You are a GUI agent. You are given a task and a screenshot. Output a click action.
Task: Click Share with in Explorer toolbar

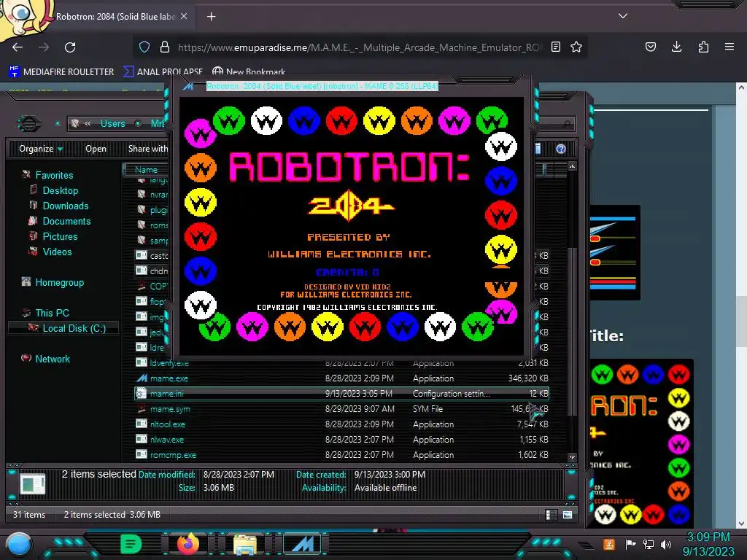[147, 149]
